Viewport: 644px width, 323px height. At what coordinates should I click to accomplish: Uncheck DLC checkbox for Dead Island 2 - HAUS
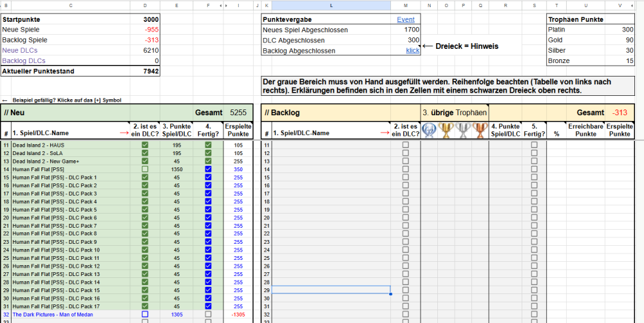[x=145, y=145]
